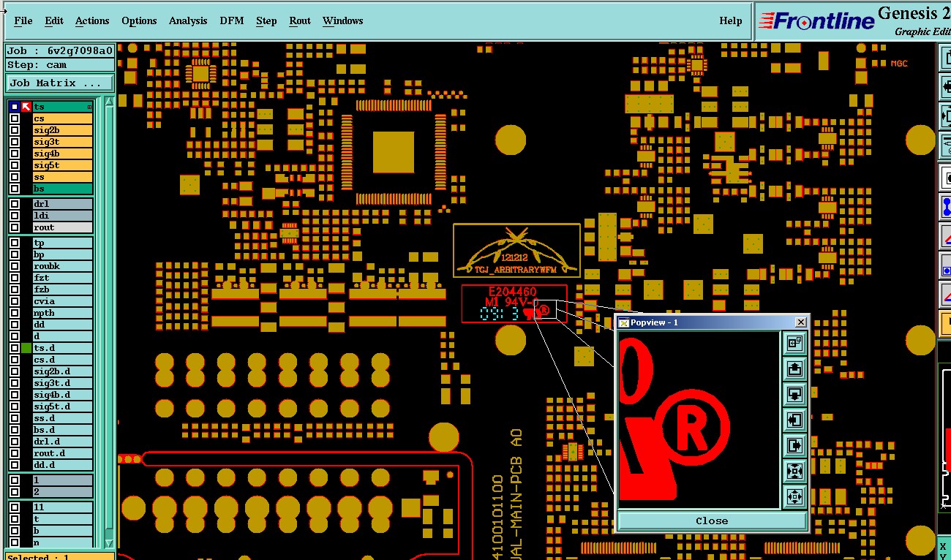Toggle the dd.d layer checkbox
Viewport: 951px width, 560px height.
tap(15, 465)
